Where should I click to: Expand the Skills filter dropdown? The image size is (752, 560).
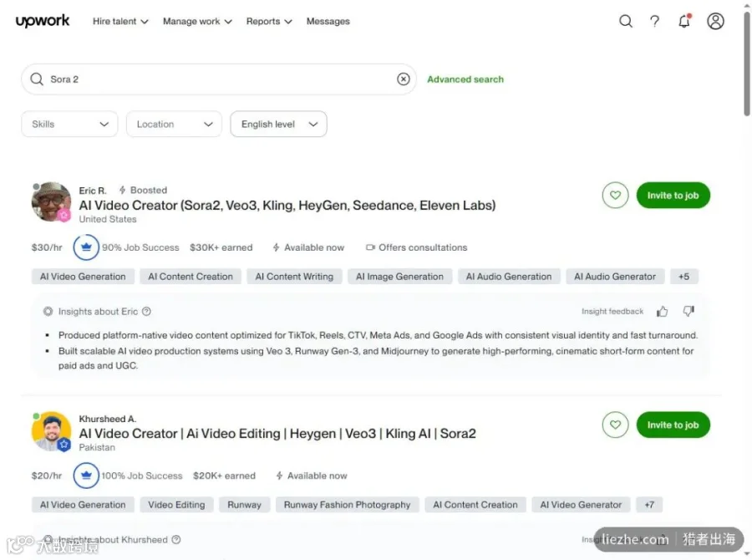69,124
